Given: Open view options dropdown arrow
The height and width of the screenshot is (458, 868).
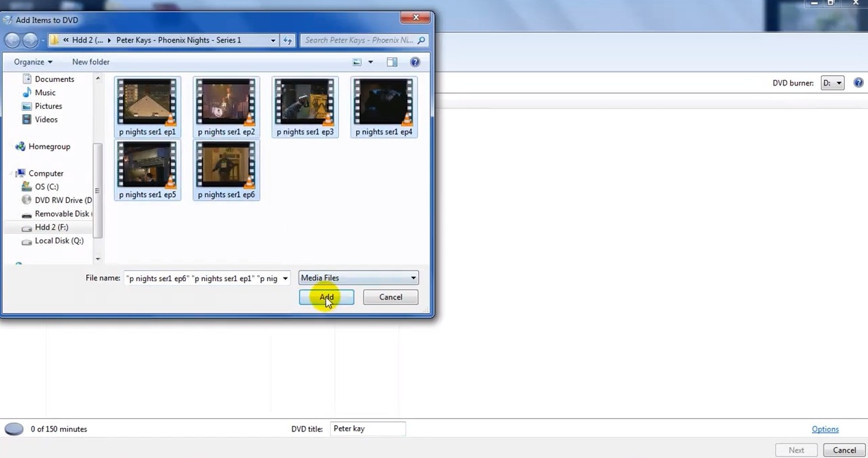Looking at the screenshot, I should [x=370, y=62].
